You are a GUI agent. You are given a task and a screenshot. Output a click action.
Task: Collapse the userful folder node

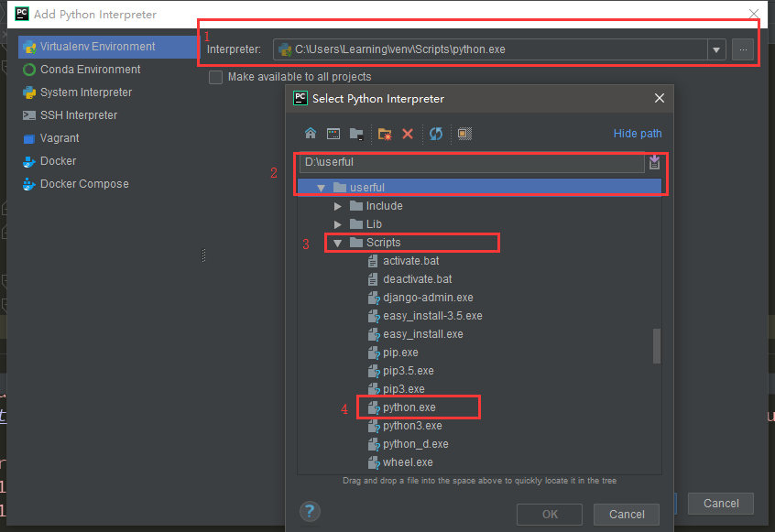click(322, 188)
